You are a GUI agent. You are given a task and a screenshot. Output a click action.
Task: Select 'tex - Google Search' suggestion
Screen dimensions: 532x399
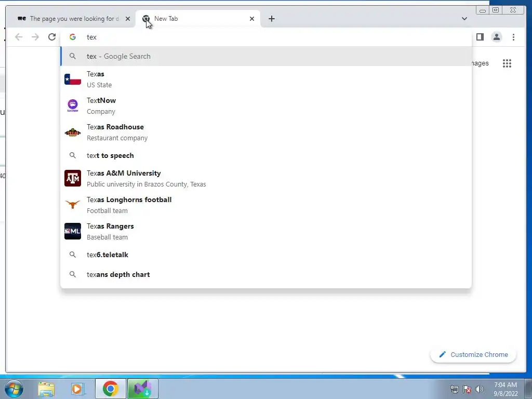(266, 56)
